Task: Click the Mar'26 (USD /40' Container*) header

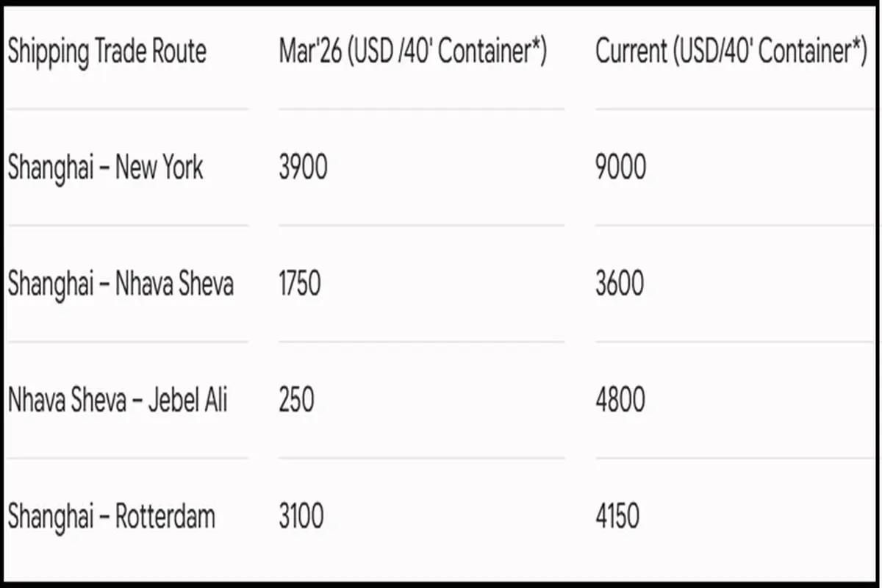Action: (413, 52)
